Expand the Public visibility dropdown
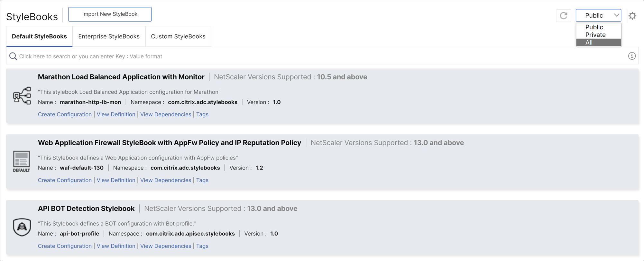This screenshot has width=644, height=261. click(x=598, y=15)
